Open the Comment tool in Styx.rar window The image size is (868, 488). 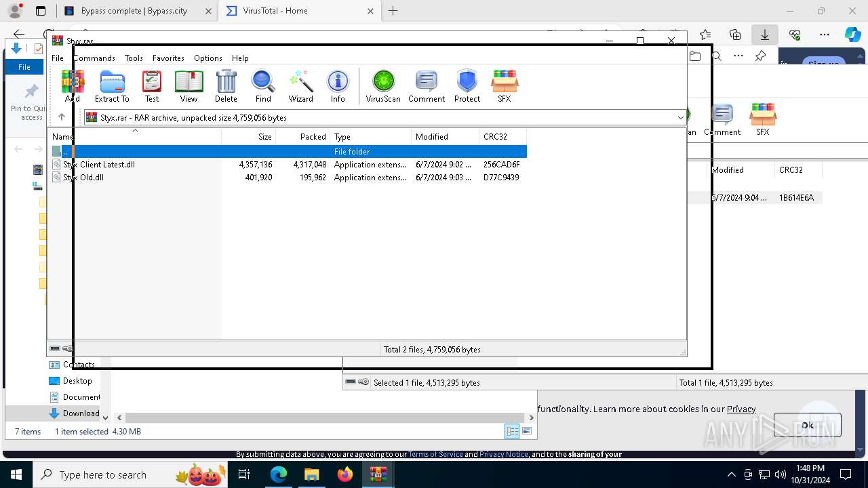[x=427, y=86]
